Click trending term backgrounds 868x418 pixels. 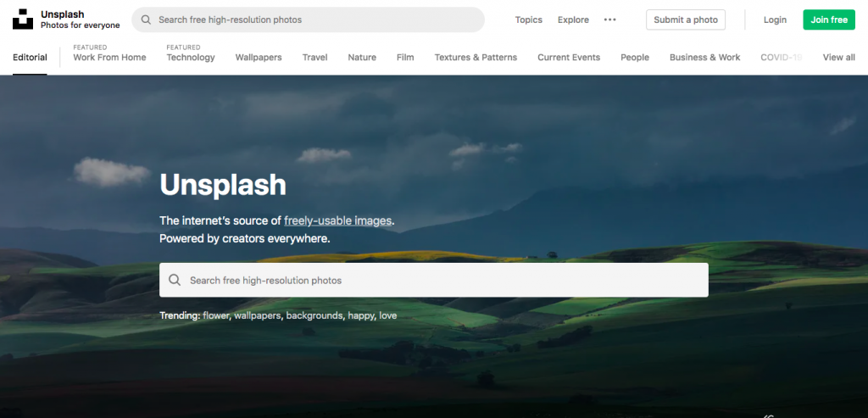pos(314,315)
